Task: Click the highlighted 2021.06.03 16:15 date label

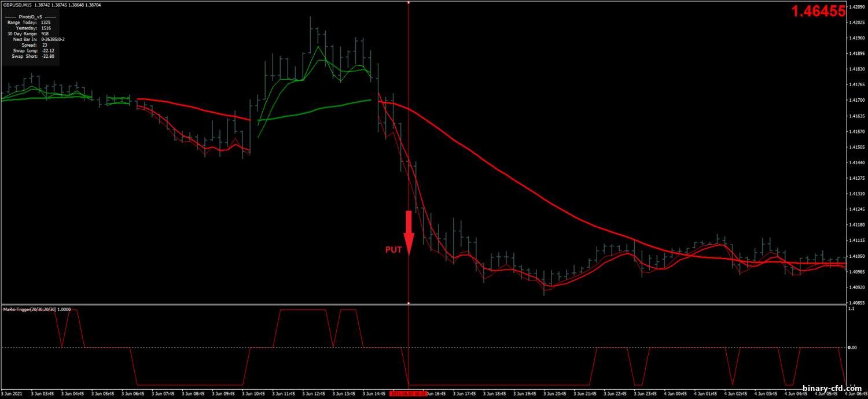Action: tap(409, 394)
